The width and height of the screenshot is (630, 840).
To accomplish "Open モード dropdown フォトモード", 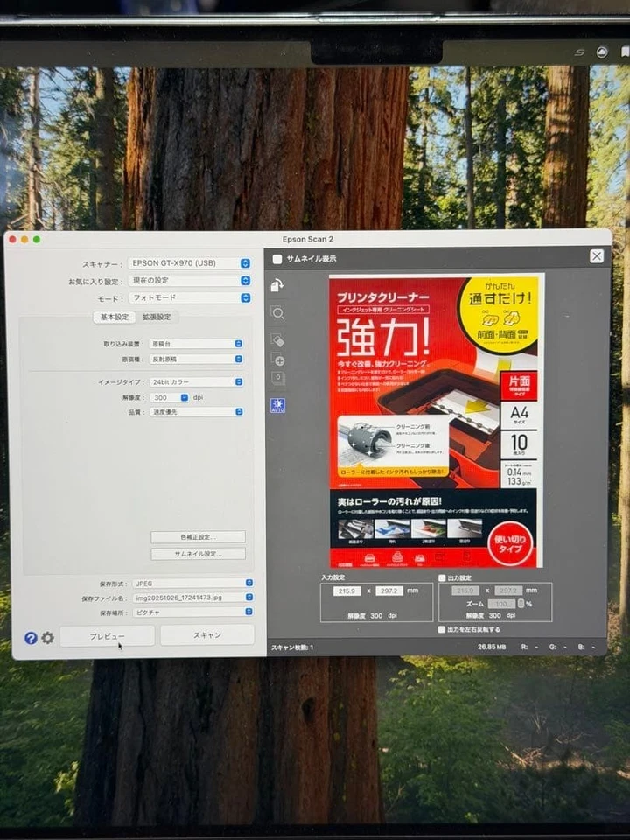I will pos(190,297).
